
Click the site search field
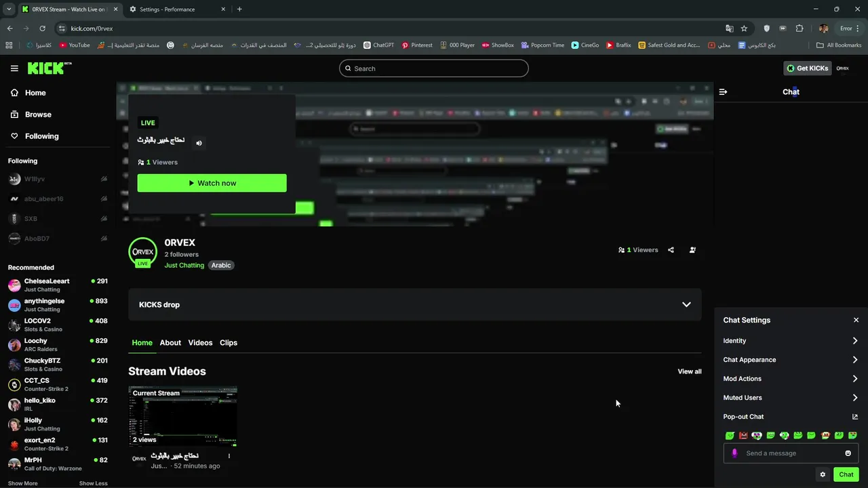(x=433, y=68)
